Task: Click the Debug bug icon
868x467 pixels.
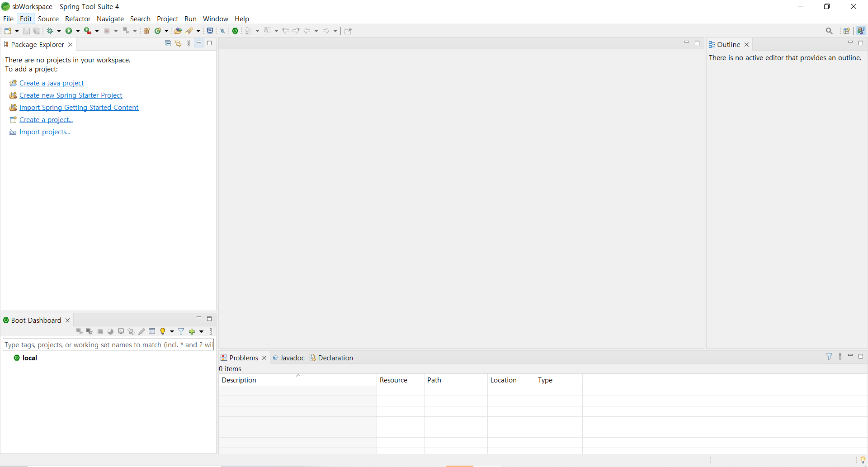Action: point(50,31)
